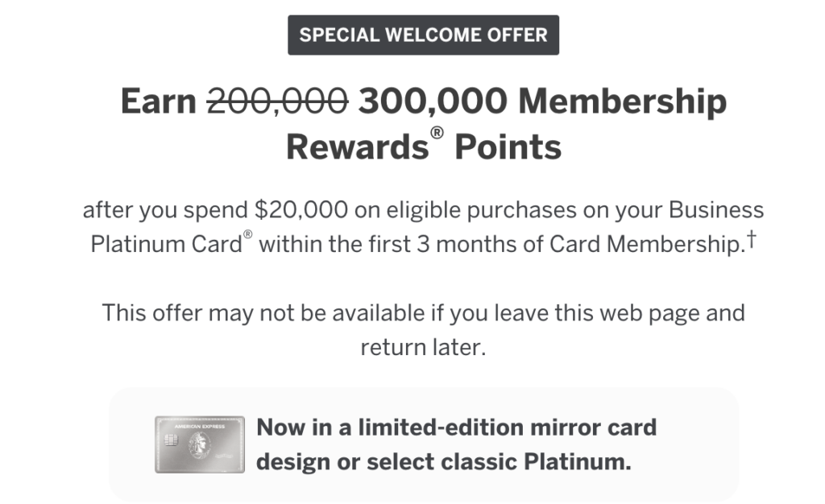This screenshot has height=504, width=825.
Task: Click the 300,000 points figure in heading
Action: click(x=433, y=102)
